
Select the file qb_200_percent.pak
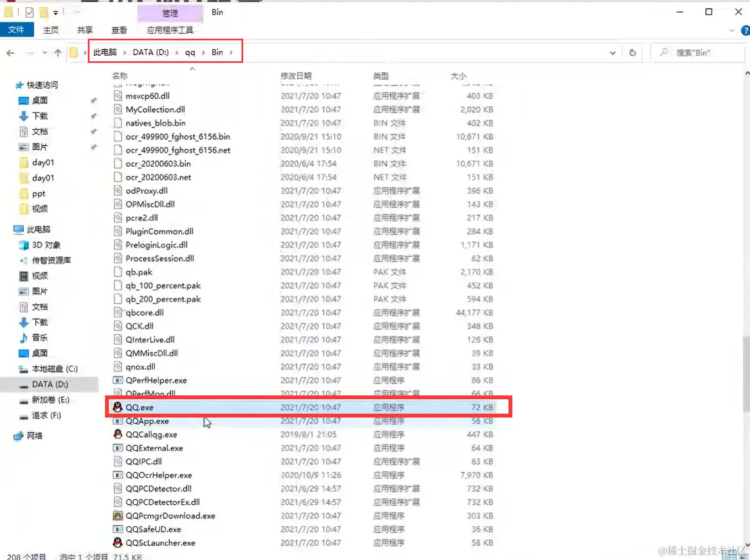click(163, 299)
